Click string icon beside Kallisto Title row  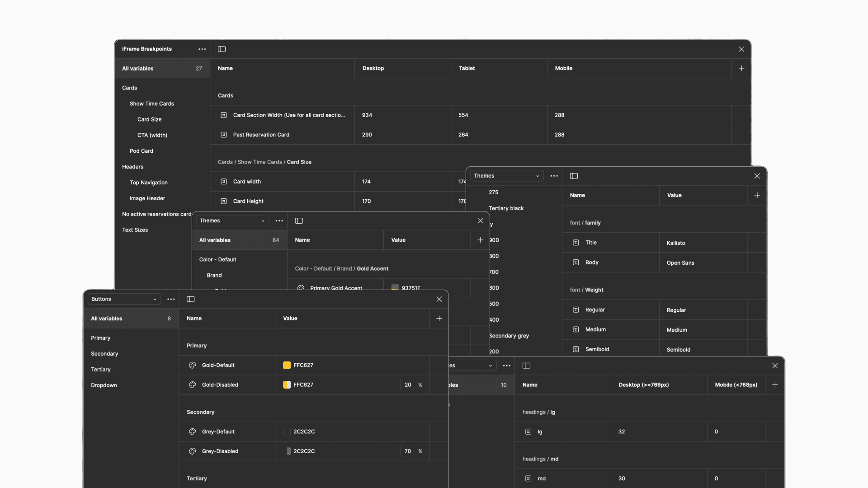(576, 243)
